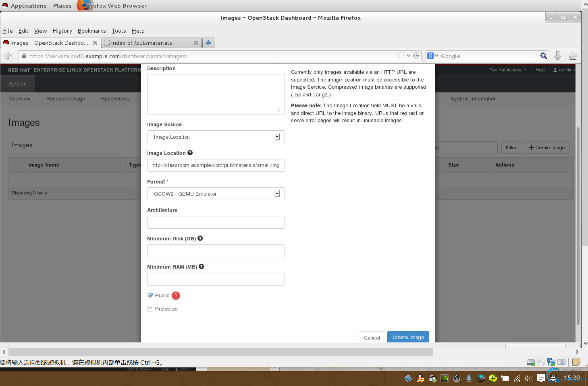588x386 pixels.
Task: Click the VM CD/DVD drive status icon
Action: (x=541, y=362)
